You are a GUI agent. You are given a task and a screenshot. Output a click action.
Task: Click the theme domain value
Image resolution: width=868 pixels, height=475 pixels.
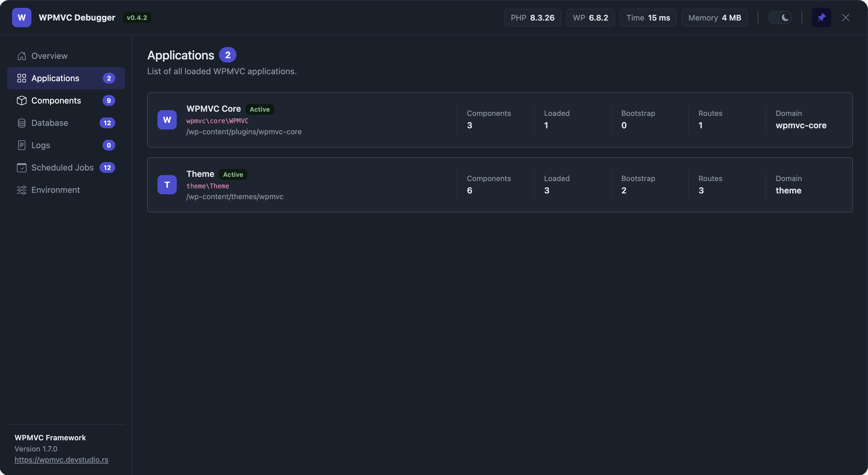pos(788,190)
